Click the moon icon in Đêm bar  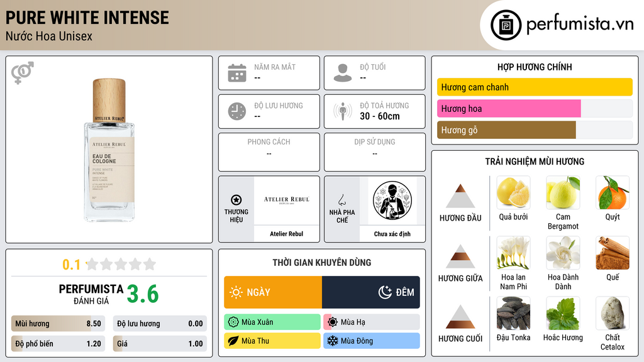pos(385,292)
